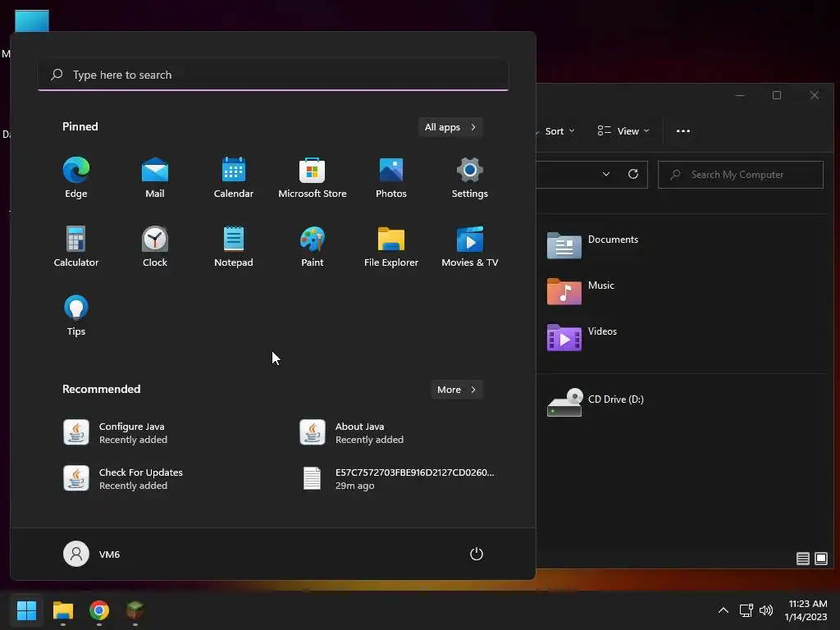This screenshot has height=630, width=840.
Task: Show More recommended items
Action: click(456, 390)
